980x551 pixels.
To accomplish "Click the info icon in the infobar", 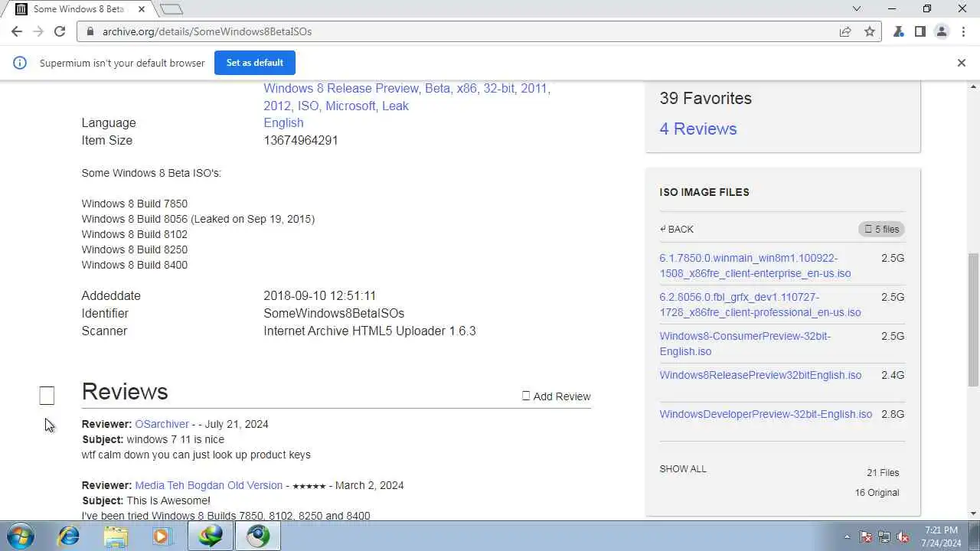I will tap(20, 63).
